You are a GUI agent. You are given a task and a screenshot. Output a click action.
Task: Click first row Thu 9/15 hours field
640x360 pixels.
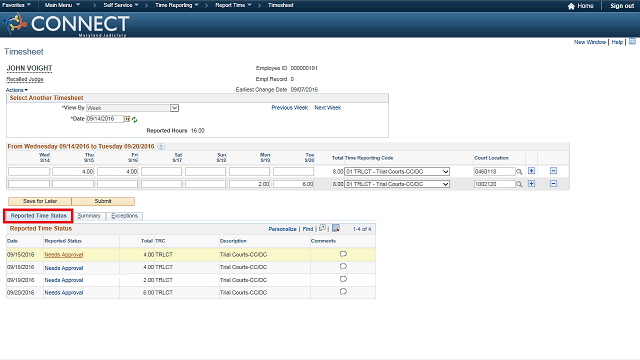[73, 172]
